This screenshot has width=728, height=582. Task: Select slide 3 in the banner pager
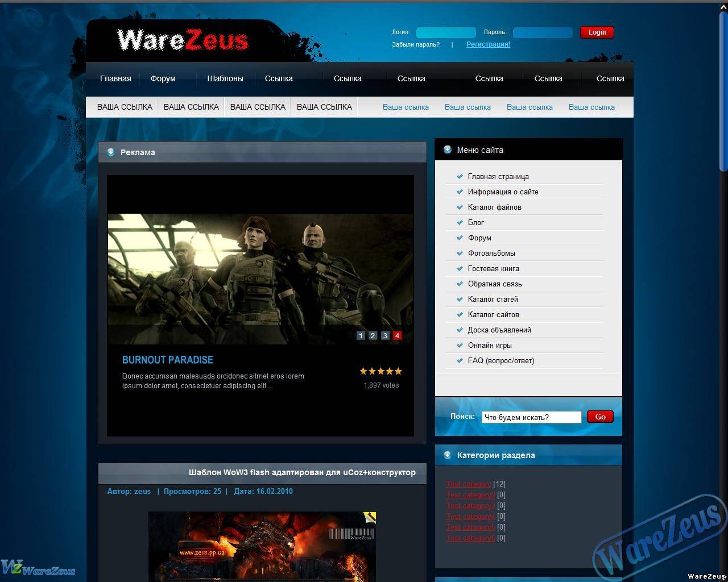tap(385, 335)
